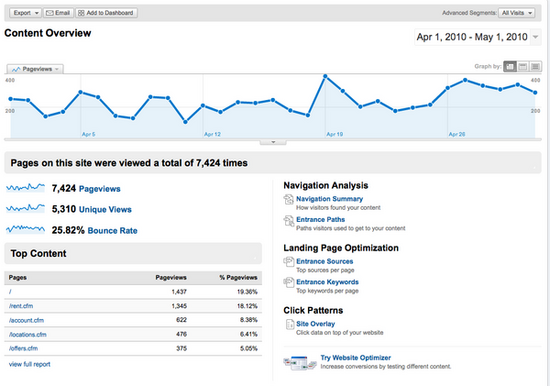Open the Bounce Rate link
The width and height of the screenshot is (550, 386).
[x=112, y=231]
